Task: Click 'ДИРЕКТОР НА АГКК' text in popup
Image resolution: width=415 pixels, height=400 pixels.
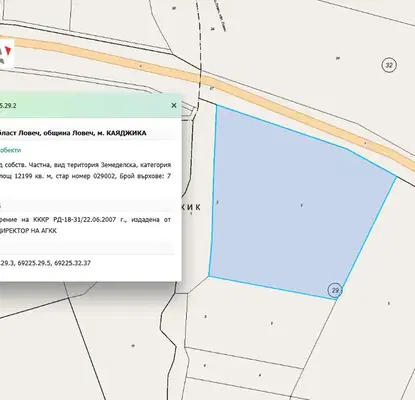Action: pos(28,231)
